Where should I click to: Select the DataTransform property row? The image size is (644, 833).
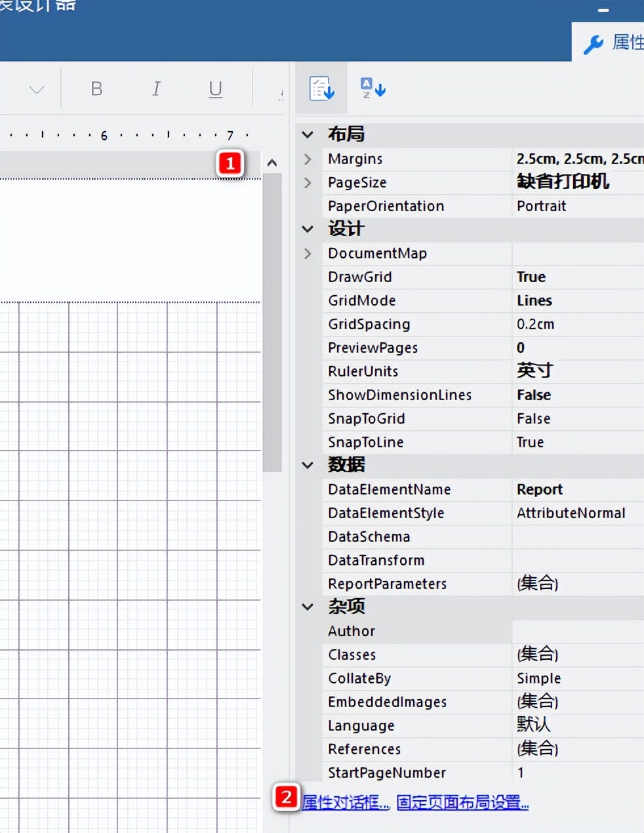tap(483, 560)
